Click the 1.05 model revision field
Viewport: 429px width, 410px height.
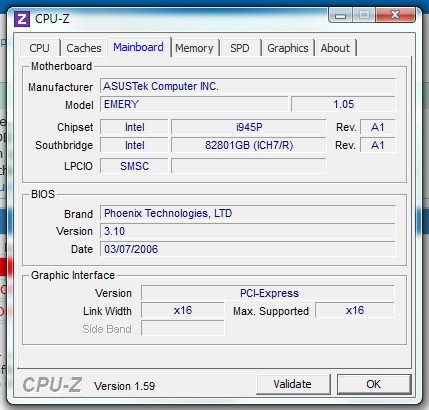coord(343,104)
